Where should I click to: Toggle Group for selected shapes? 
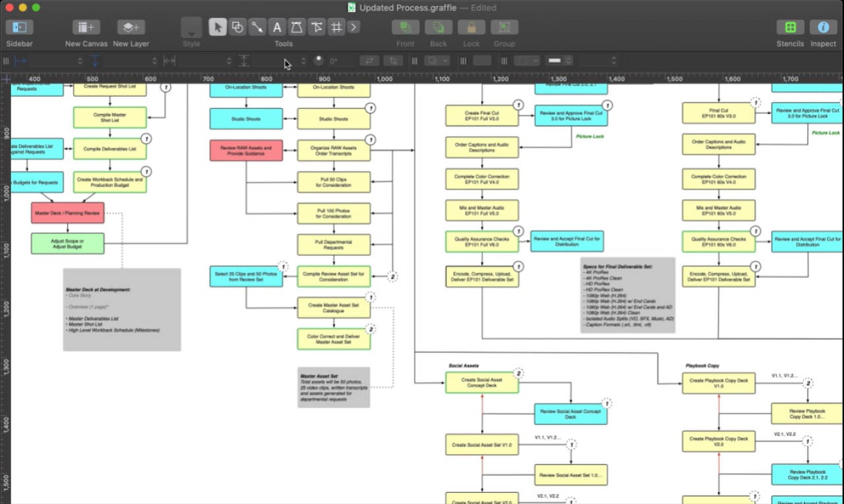(504, 26)
